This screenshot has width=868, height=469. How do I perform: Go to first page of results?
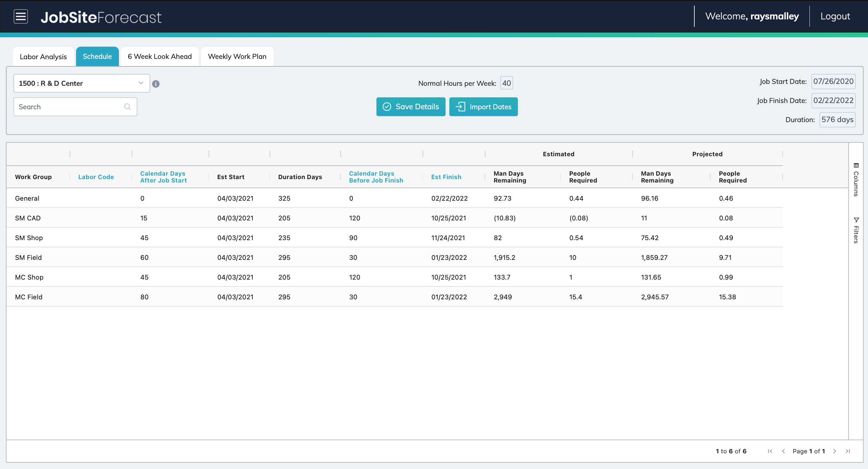pos(770,451)
